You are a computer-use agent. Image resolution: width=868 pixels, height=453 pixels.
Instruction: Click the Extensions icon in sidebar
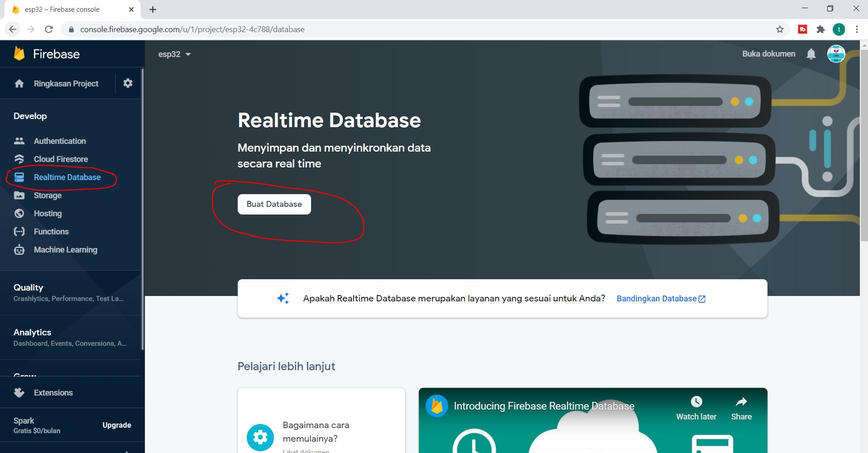click(x=19, y=392)
